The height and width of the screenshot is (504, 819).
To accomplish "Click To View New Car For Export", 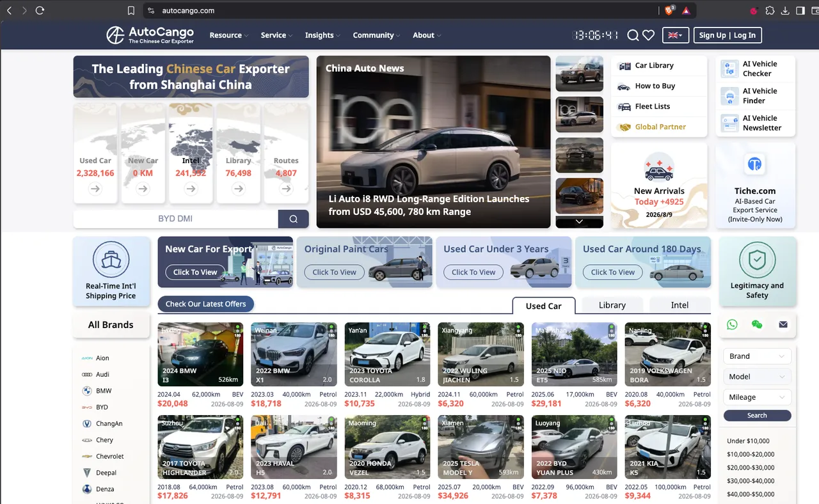I will point(195,272).
